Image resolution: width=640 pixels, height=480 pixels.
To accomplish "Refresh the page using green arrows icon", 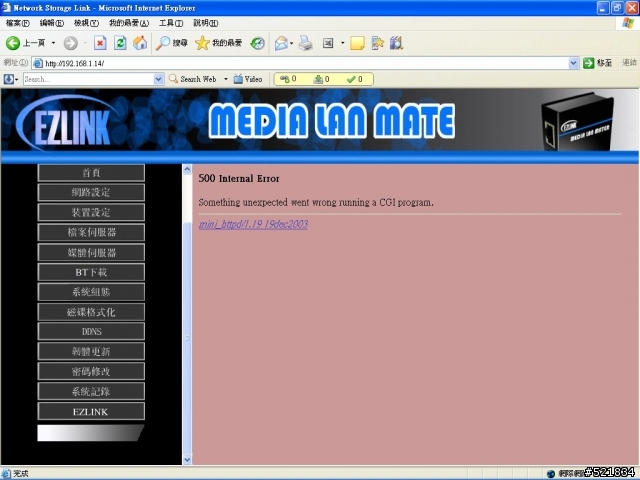I will 120,43.
